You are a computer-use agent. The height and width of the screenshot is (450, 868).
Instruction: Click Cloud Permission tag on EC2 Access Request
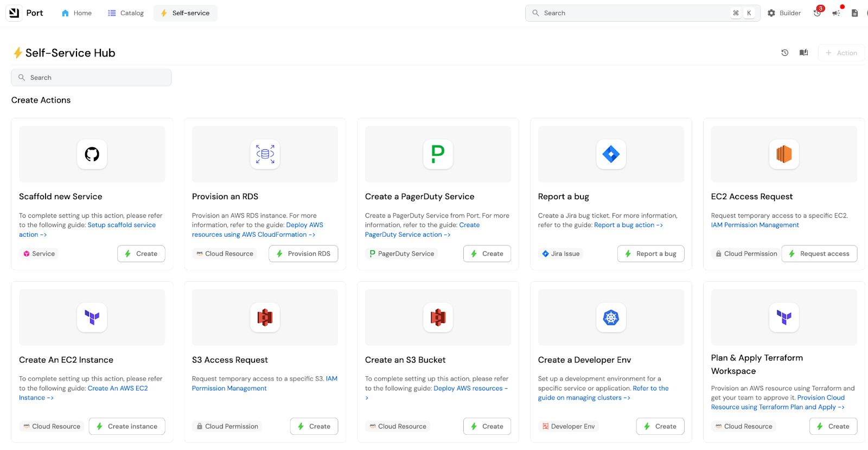tap(746, 253)
